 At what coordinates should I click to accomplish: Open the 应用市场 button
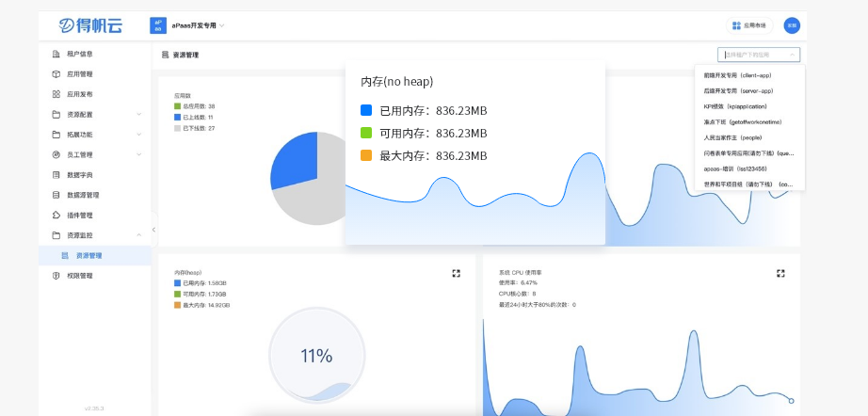(x=749, y=25)
